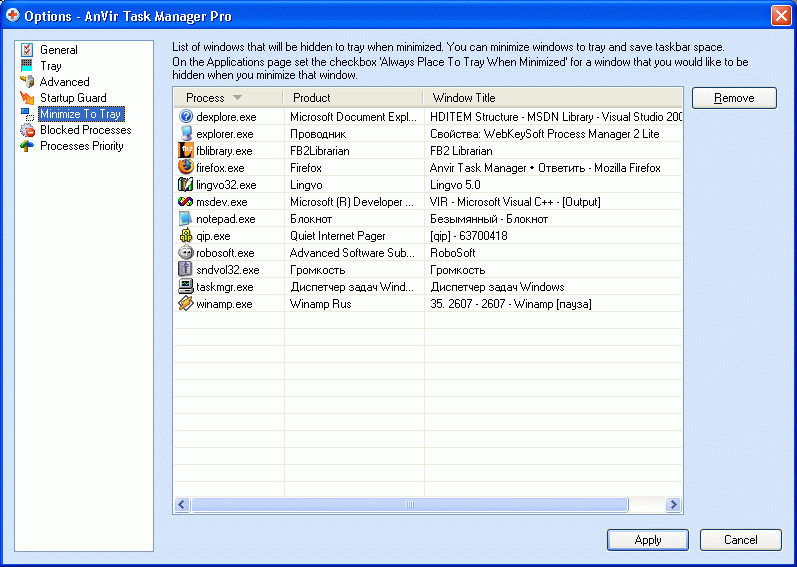Click the msdev.exe process icon
This screenshot has width=797, height=567.
(186, 202)
